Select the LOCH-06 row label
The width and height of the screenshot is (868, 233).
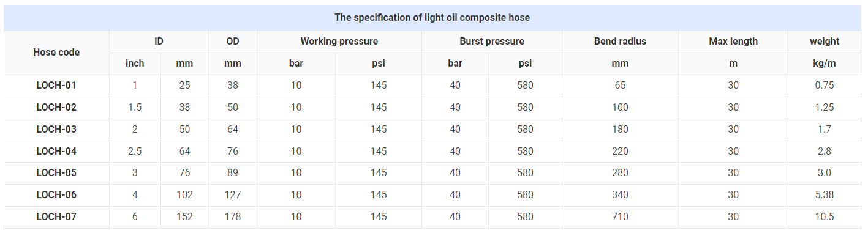point(56,195)
